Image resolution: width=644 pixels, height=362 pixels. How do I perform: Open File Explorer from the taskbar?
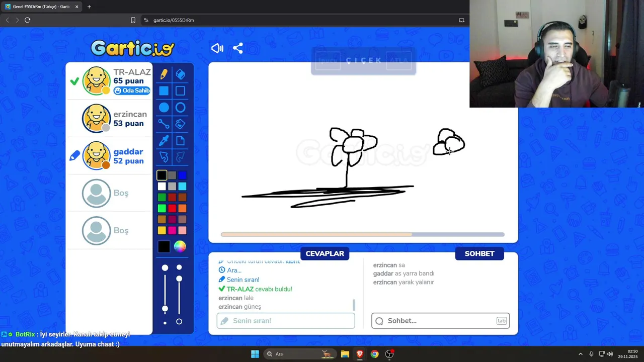coord(345,354)
